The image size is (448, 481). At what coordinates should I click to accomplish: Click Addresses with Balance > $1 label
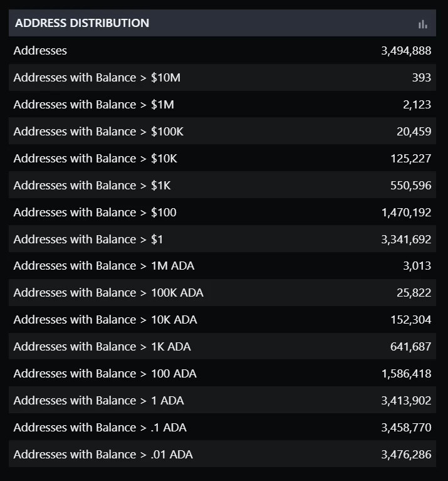pyautogui.click(x=88, y=240)
